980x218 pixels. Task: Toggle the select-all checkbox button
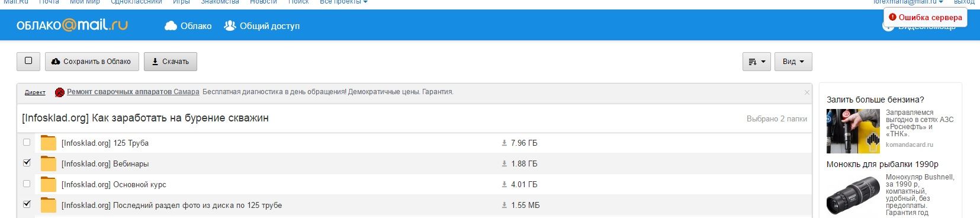click(x=28, y=61)
